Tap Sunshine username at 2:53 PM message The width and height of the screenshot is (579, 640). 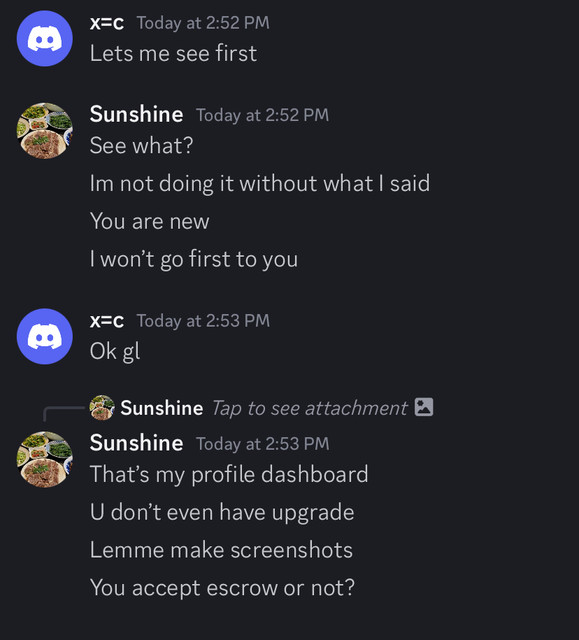point(136,443)
